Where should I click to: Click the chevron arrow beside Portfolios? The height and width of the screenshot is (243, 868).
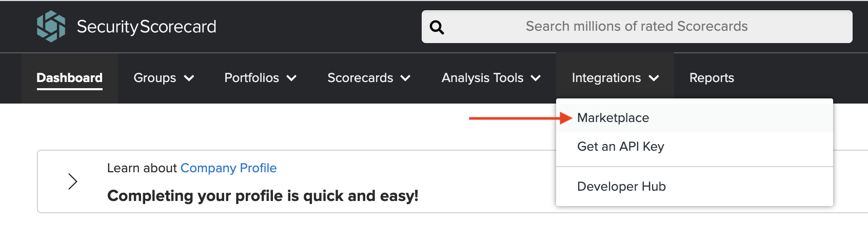291,78
